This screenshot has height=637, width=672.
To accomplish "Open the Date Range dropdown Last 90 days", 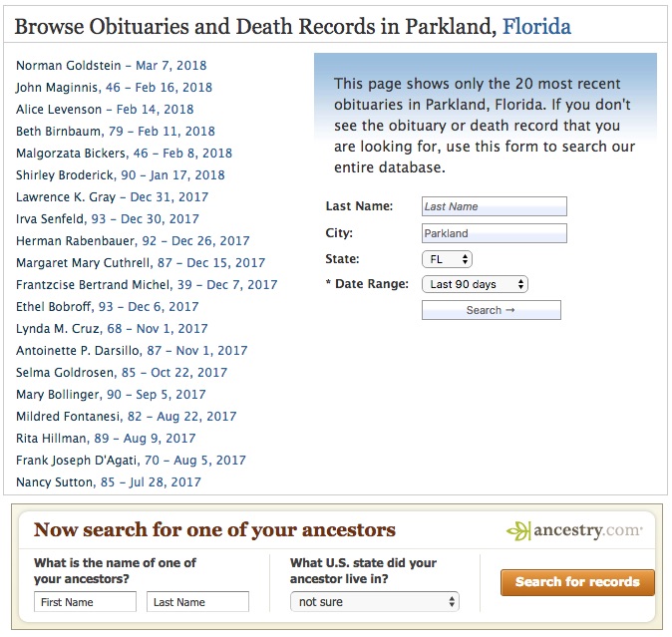I will point(475,284).
